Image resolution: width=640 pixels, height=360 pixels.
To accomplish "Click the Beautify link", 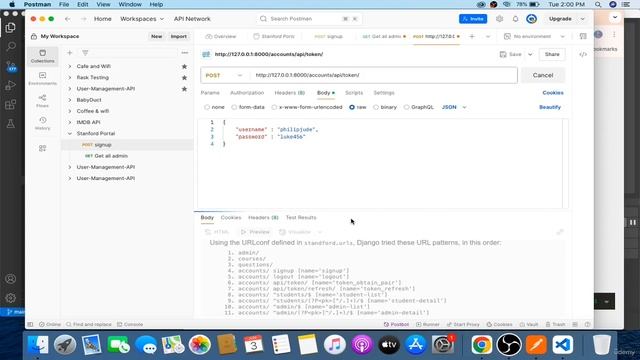I will coord(550,107).
